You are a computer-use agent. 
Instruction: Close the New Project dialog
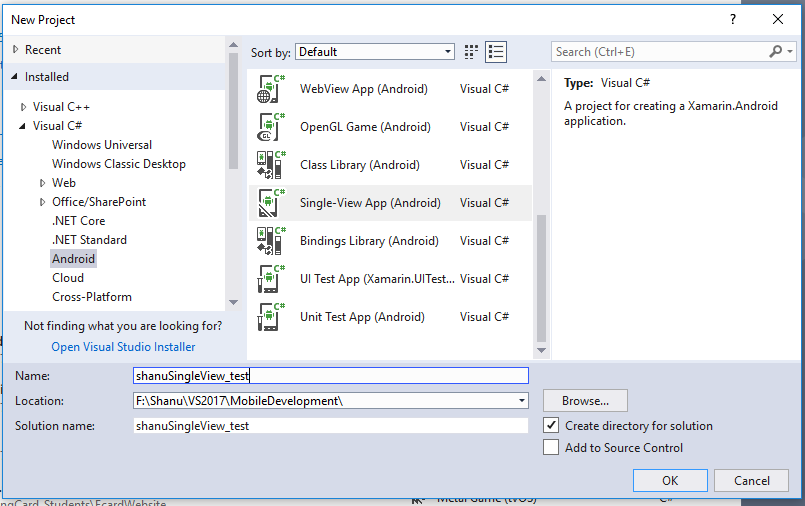(x=778, y=20)
